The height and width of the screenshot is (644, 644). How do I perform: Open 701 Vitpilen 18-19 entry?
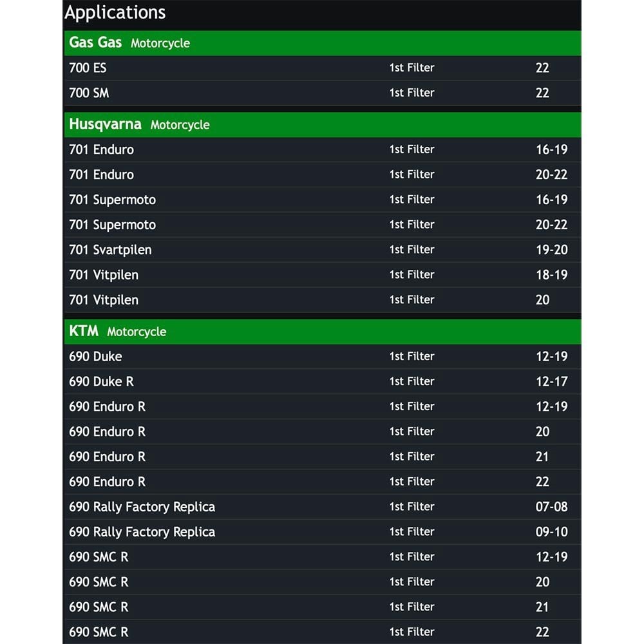click(323, 275)
